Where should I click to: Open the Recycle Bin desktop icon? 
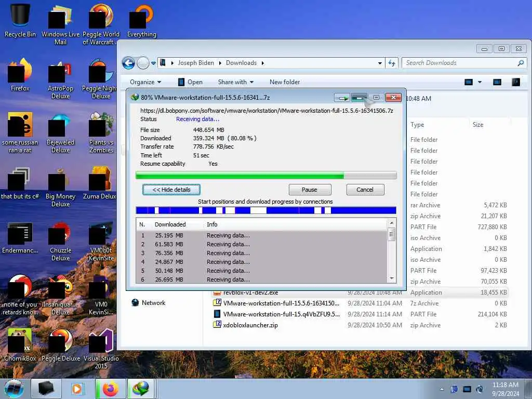(20, 20)
